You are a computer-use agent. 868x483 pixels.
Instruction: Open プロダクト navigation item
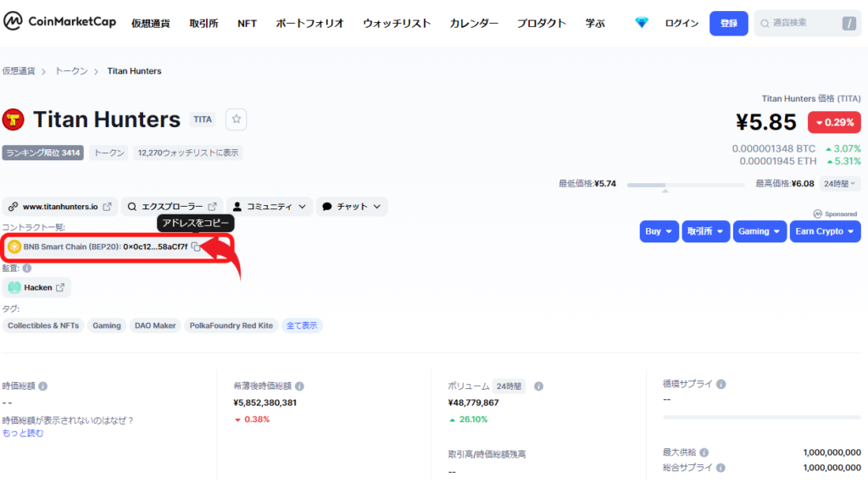click(x=542, y=23)
